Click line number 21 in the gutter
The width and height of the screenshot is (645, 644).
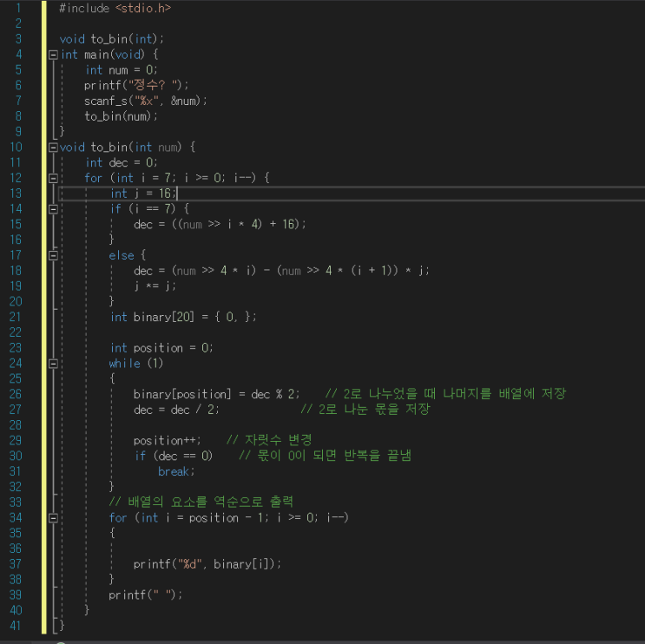click(16, 317)
